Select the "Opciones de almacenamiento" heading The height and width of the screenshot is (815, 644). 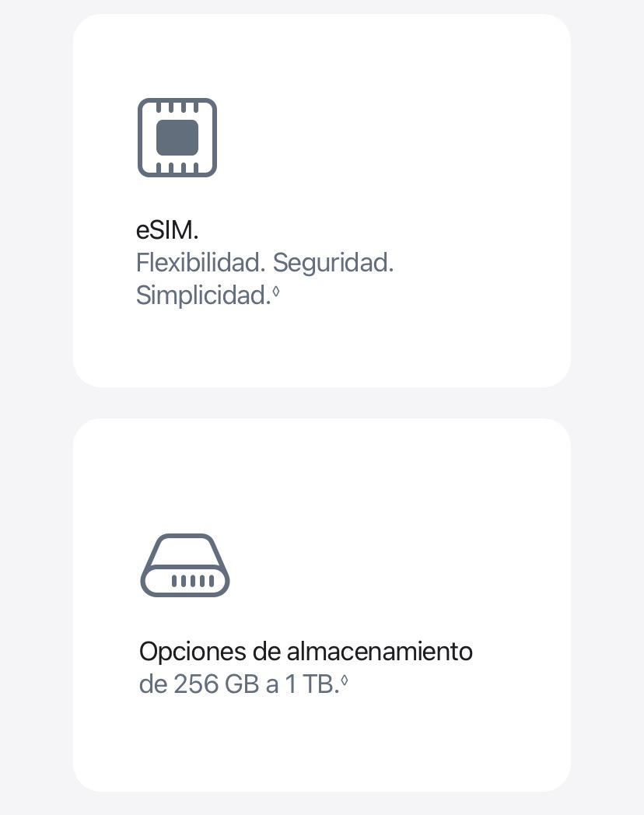[x=306, y=651]
